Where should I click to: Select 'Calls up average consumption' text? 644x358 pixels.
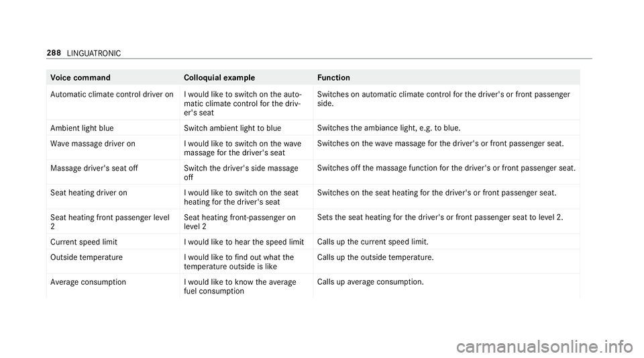[370, 282]
